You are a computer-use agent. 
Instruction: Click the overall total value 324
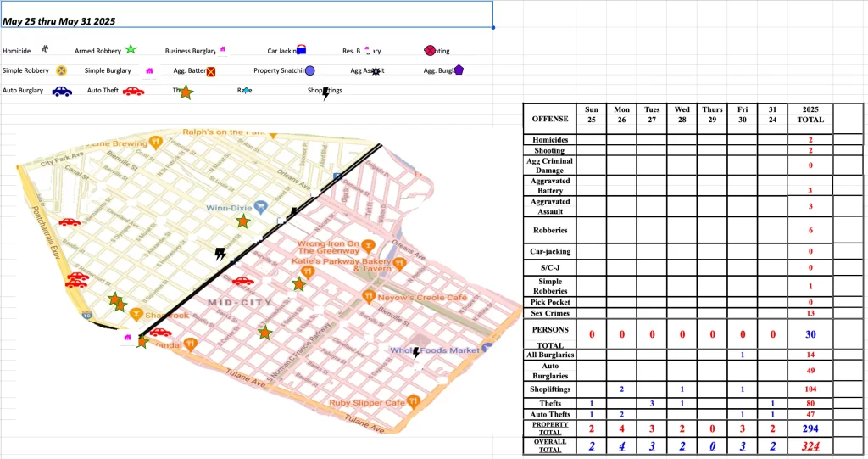pyautogui.click(x=810, y=446)
